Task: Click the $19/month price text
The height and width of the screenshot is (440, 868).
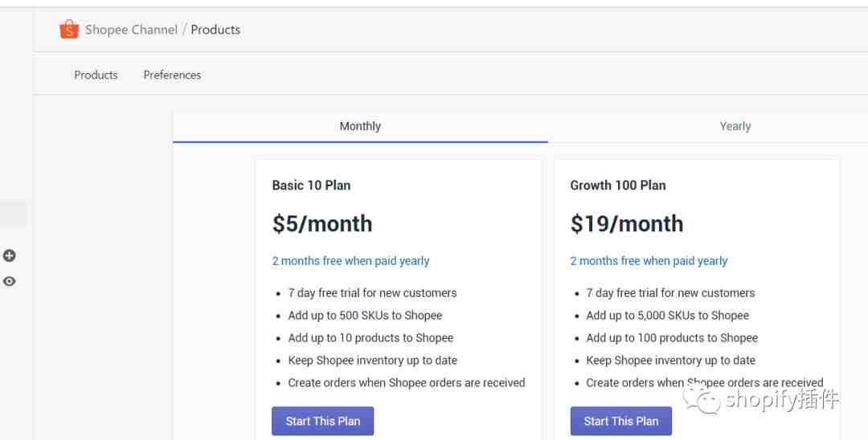Action: tap(626, 224)
